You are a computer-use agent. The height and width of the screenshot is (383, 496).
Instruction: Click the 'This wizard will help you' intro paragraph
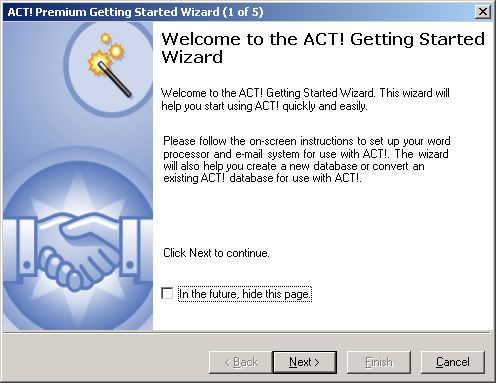pos(305,99)
